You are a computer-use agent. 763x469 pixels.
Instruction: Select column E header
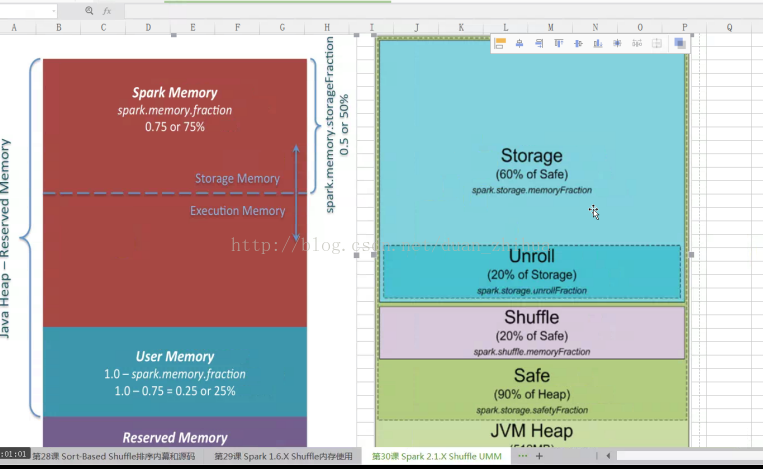193,28
